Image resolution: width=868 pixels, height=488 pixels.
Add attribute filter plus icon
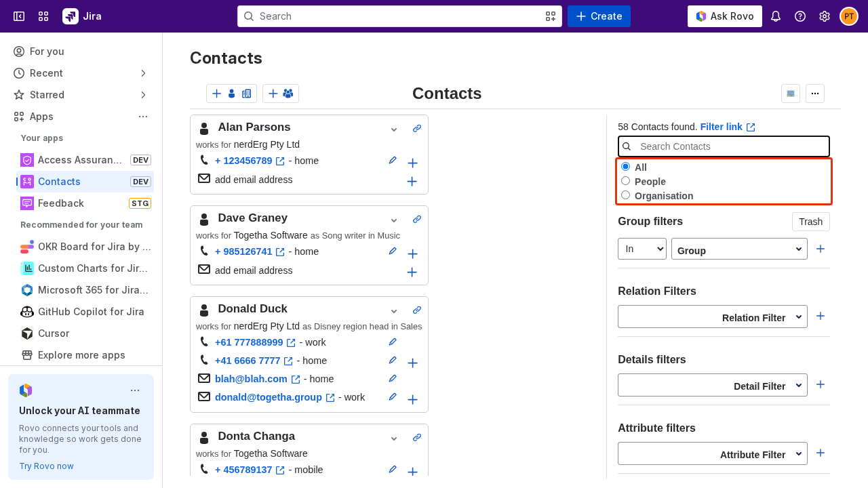pyautogui.click(x=821, y=453)
